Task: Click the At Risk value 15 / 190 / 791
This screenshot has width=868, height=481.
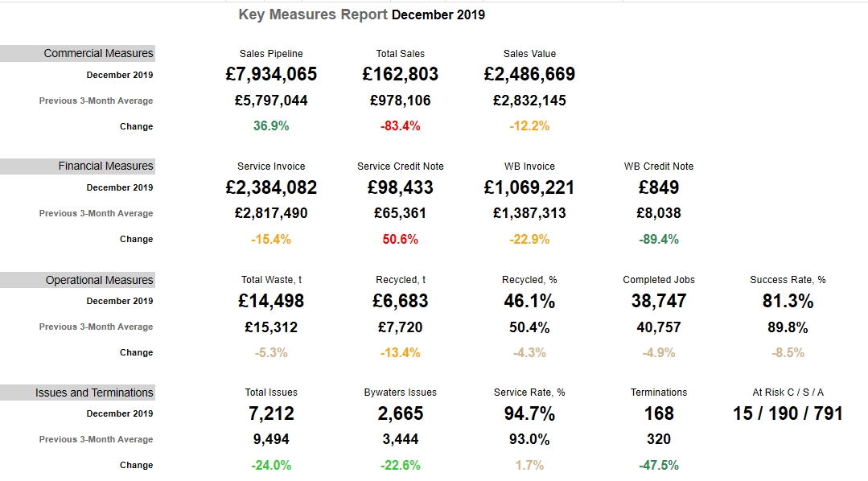Action: [x=788, y=413]
